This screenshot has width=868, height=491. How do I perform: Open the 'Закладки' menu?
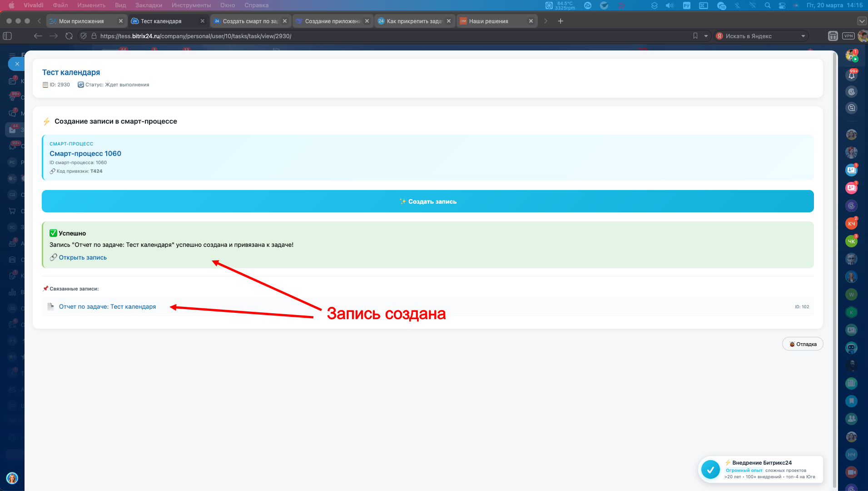click(149, 5)
